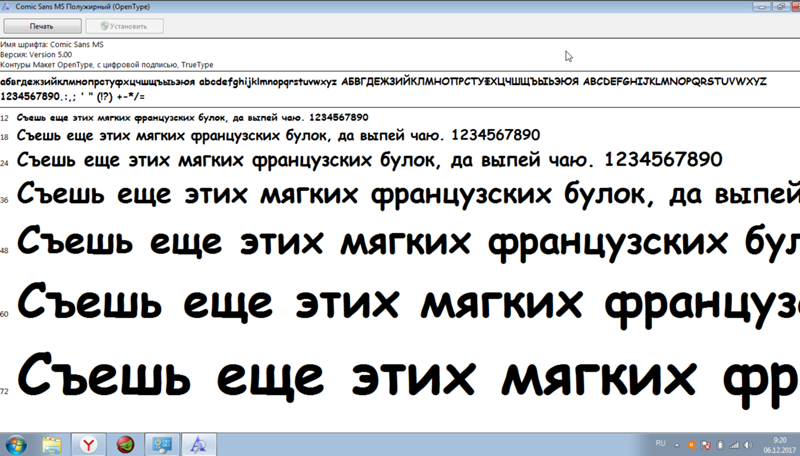Click the Печать (Print) button
800x456 pixels.
[x=42, y=26]
